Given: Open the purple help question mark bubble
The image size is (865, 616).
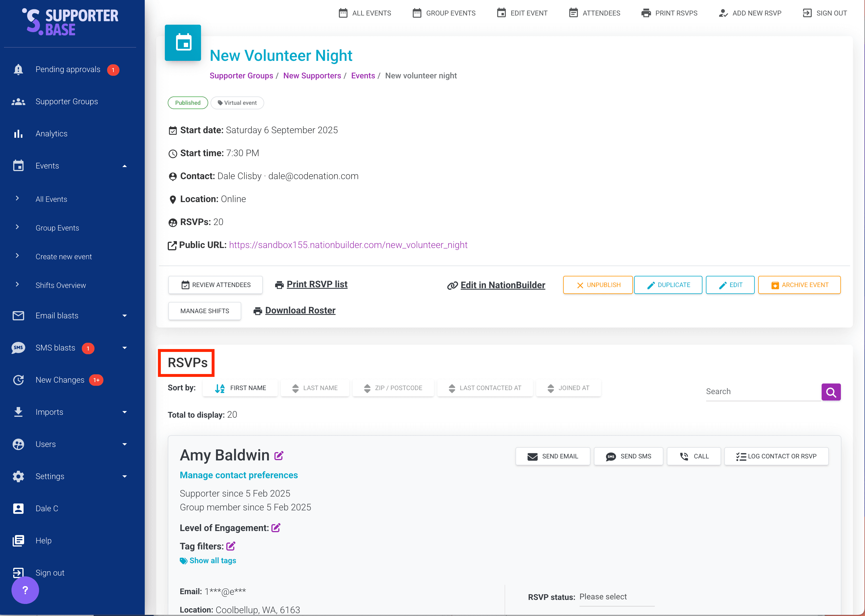Looking at the screenshot, I should [x=25, y=590].
